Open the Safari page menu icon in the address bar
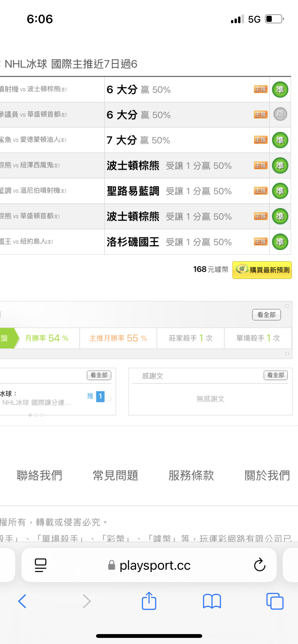This screenshot has height=644, width=298. click(41, 565)
